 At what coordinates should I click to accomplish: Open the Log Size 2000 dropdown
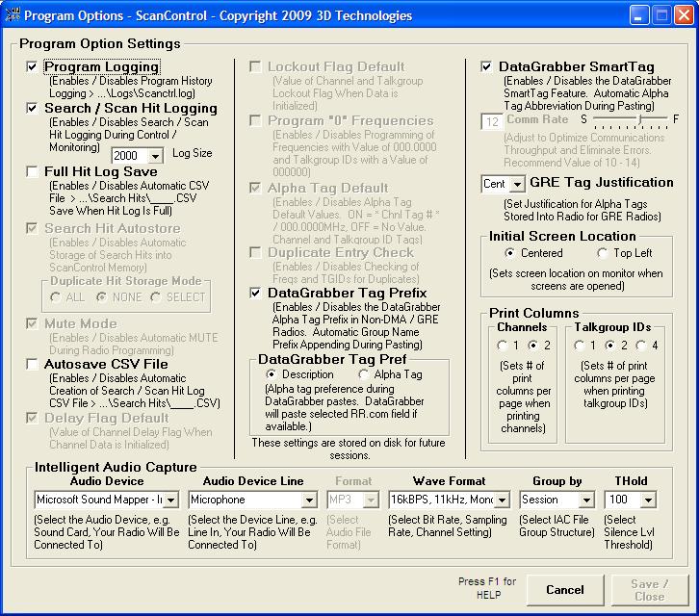pos(155,156)
